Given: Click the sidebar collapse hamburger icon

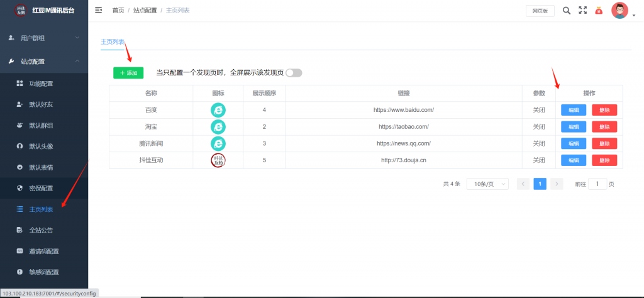Looking at the screenshot, I should (x=98, y=10).
